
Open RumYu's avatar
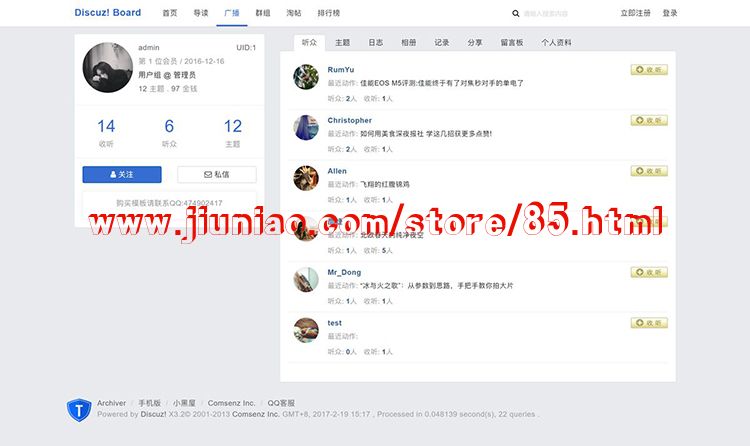(306, 77)
